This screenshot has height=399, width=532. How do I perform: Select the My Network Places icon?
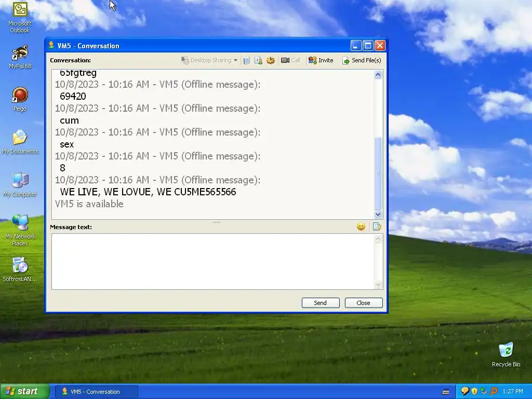point(20,230)
